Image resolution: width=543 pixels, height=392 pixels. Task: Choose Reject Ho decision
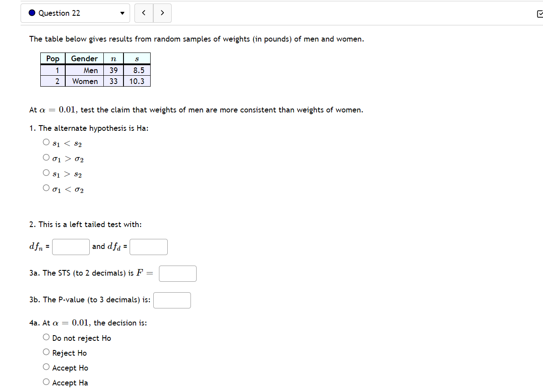click(x=46, y=352)
